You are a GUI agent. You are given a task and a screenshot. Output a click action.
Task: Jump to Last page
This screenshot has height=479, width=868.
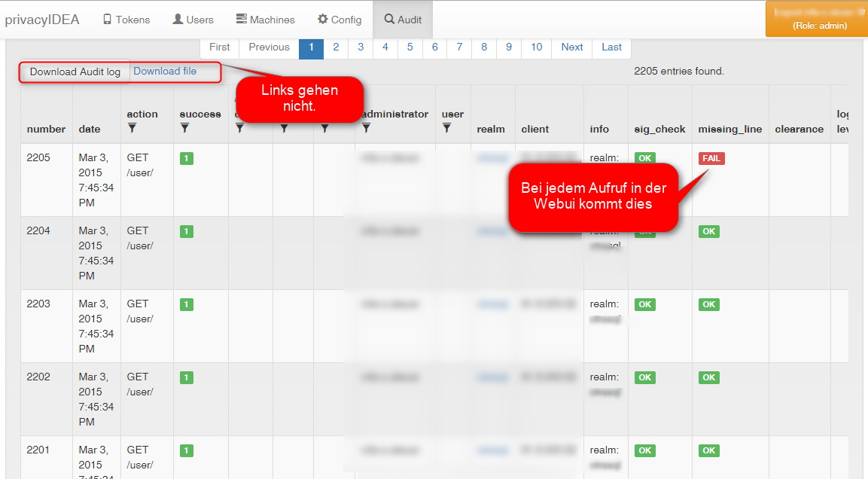[612, 47]
